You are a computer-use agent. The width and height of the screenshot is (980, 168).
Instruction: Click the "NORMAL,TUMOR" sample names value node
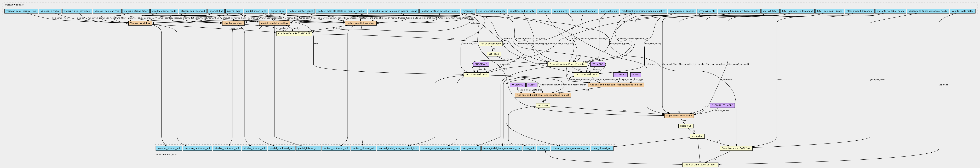[x=722, y=105]
